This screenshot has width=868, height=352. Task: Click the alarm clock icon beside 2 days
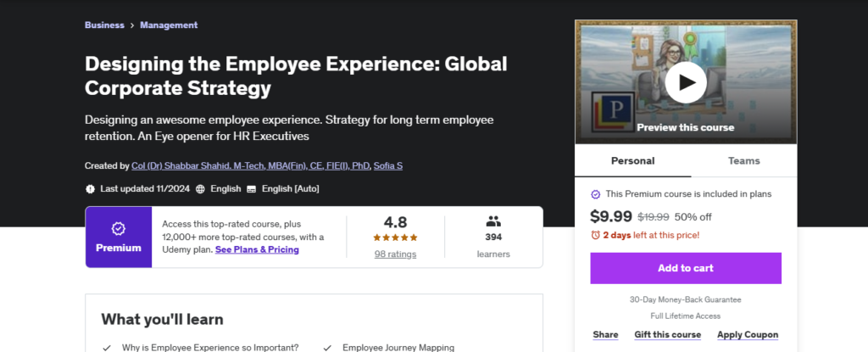[596, 235]
